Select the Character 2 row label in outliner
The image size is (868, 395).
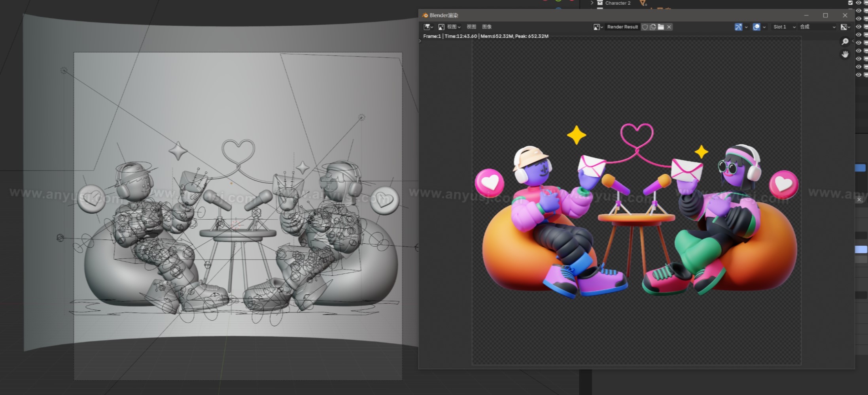(x=618, y=3)
